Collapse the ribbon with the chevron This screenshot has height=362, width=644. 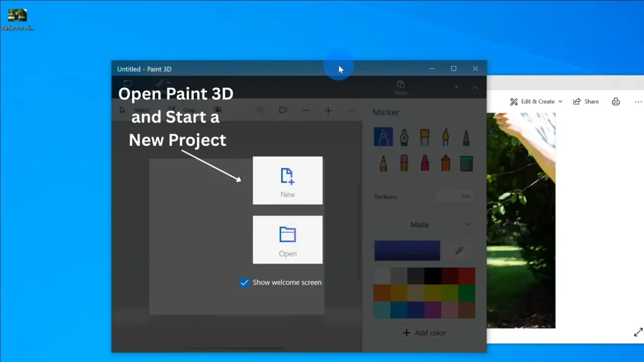(475, 87)
